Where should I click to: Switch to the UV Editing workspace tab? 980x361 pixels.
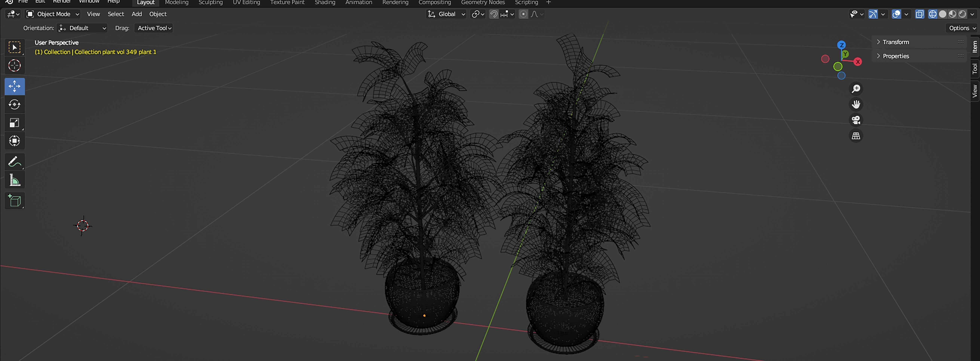coord(246,3)
